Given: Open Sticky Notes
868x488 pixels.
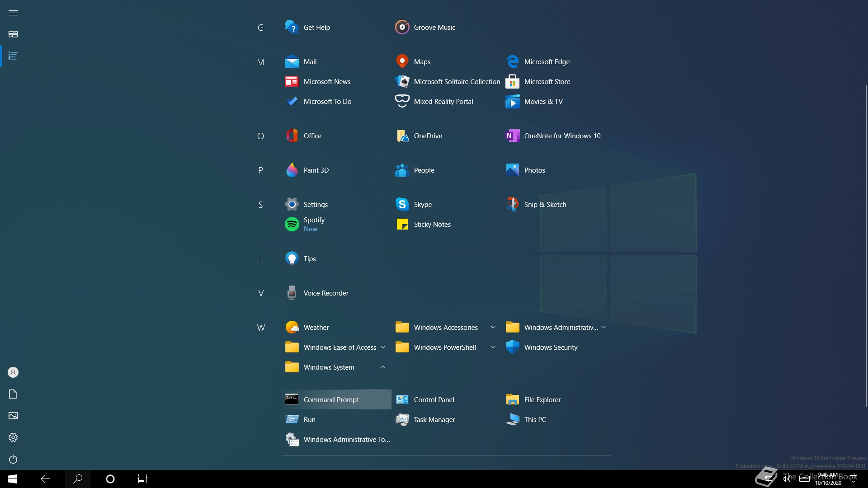Looking at the screenshot, I should click(447, 225).
